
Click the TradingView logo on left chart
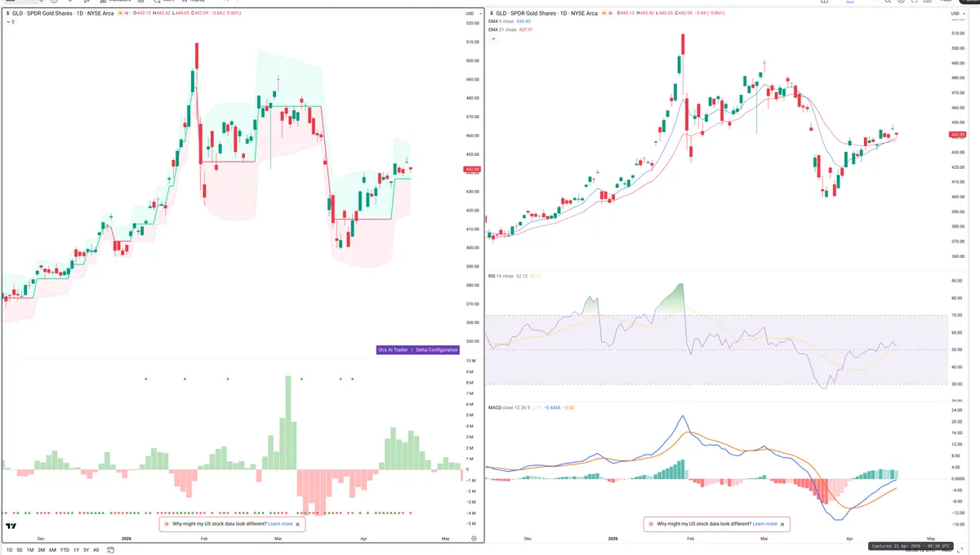click(11, 526)
